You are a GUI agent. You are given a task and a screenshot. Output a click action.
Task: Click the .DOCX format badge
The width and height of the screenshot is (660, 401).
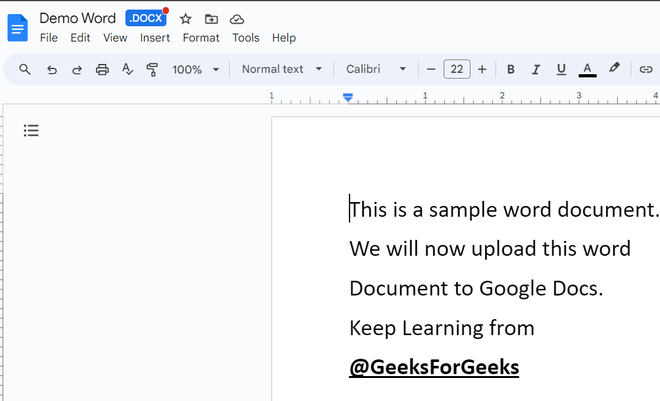tap(146, 18)
